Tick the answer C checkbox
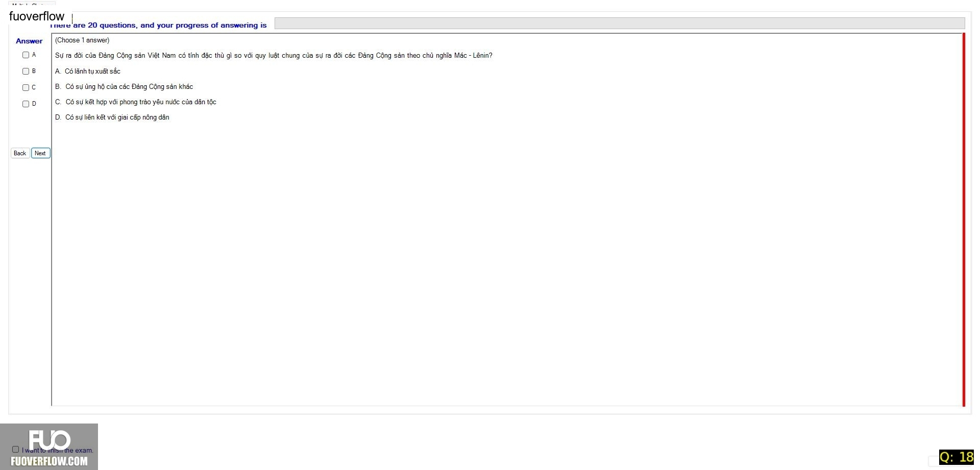The height and width of the screenshot is (470, 980). 26,88
